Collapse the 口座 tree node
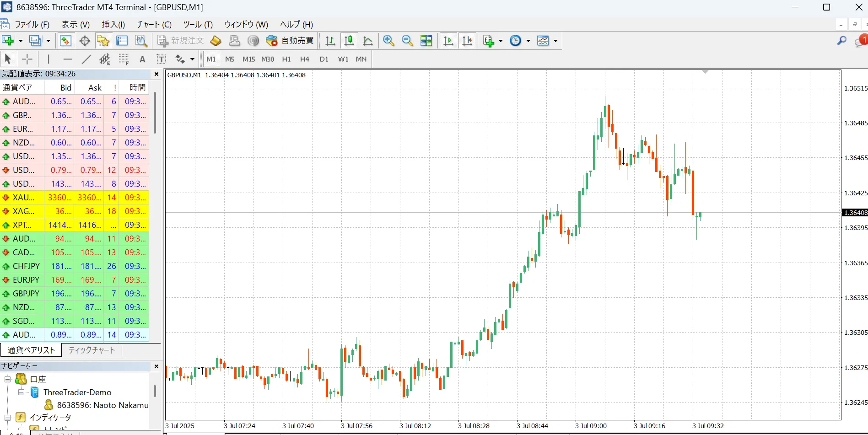Image resolution: width=868 pixels, height=435 pixels. coord(7,379)
